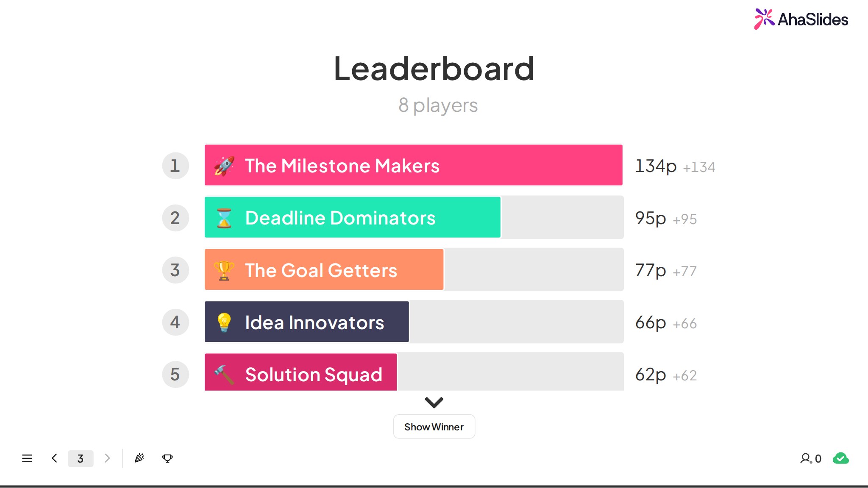Viewport: 868px width, 488px height.
Task: Click the Show Winner button
Action: click(x=434, y=427)
